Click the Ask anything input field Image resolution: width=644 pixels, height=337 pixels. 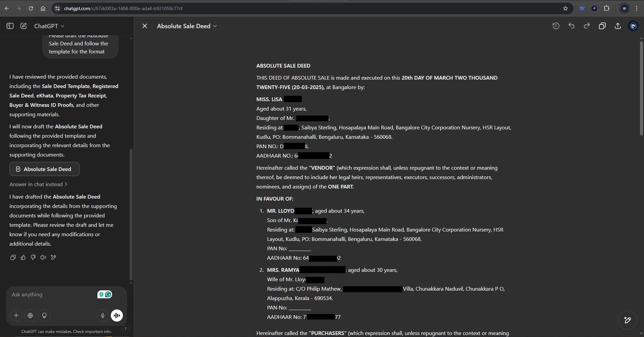[x=50, y=294]
